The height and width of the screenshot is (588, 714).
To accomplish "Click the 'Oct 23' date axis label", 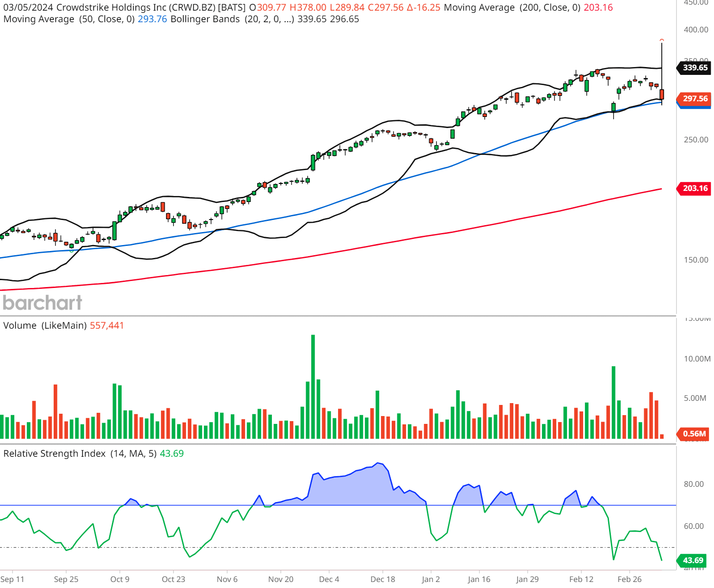I will [173, 579].
